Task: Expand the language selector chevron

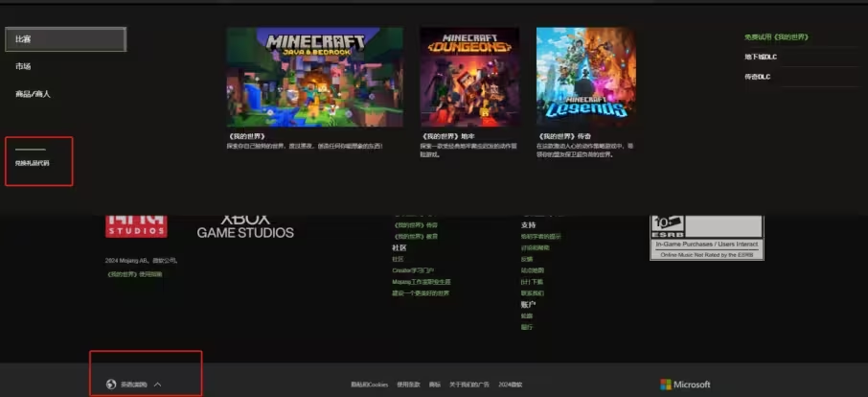Action: [157, 385]
